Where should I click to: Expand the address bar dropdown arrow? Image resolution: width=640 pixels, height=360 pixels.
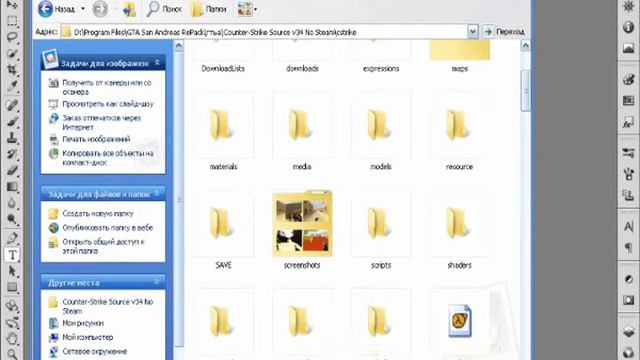click(473, 32)
